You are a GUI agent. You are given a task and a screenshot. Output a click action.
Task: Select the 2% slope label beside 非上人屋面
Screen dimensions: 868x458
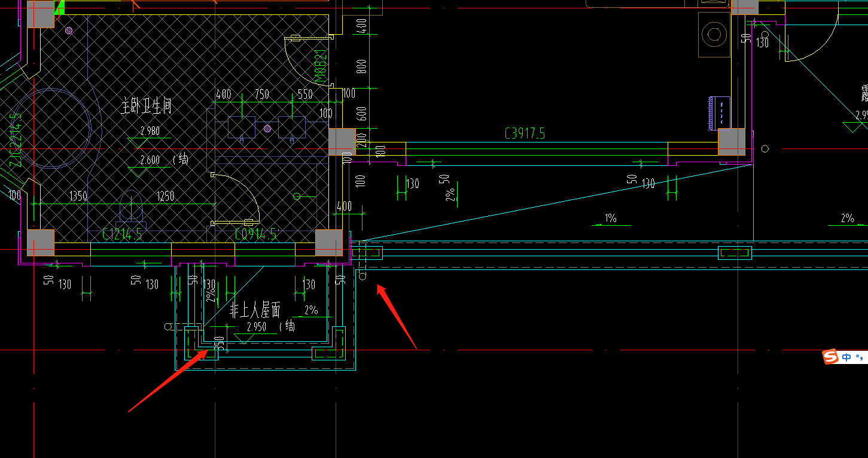(x=311, y=310)
